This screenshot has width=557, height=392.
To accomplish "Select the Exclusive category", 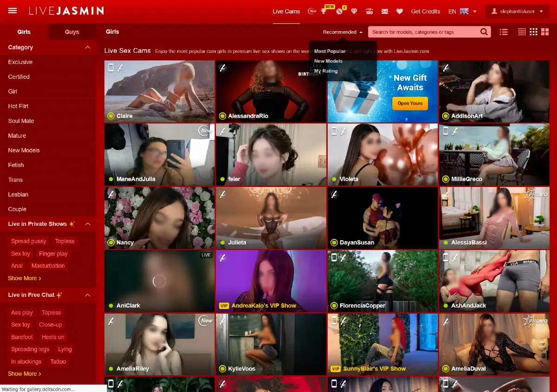I will pos(20,62).
